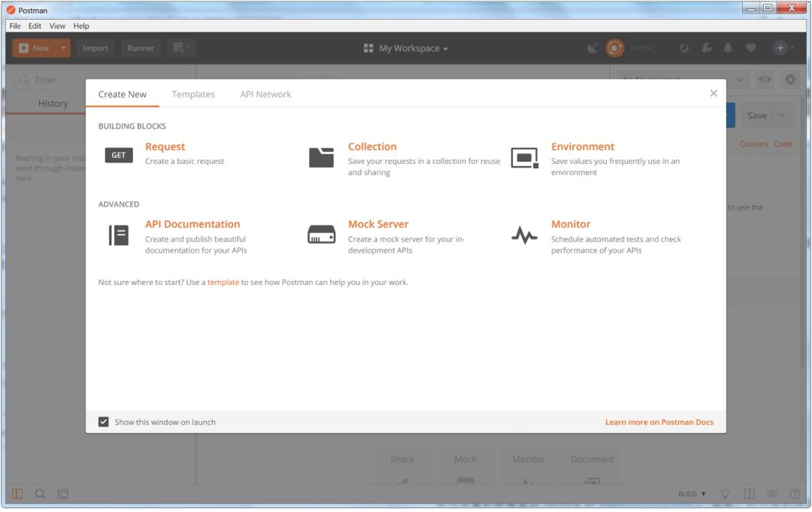This screenshot has height=512, width=812.
Task: Expand the Save button dropdown arrow
Action: 782,116
